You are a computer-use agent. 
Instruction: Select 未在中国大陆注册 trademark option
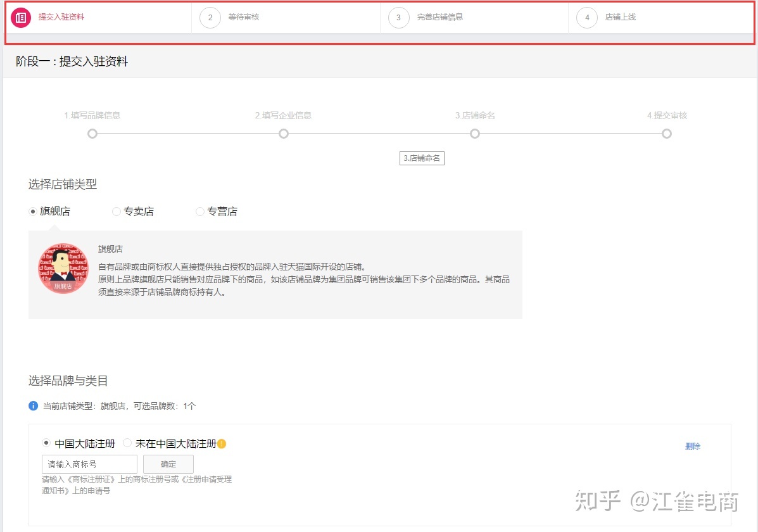tap(127, 443)
